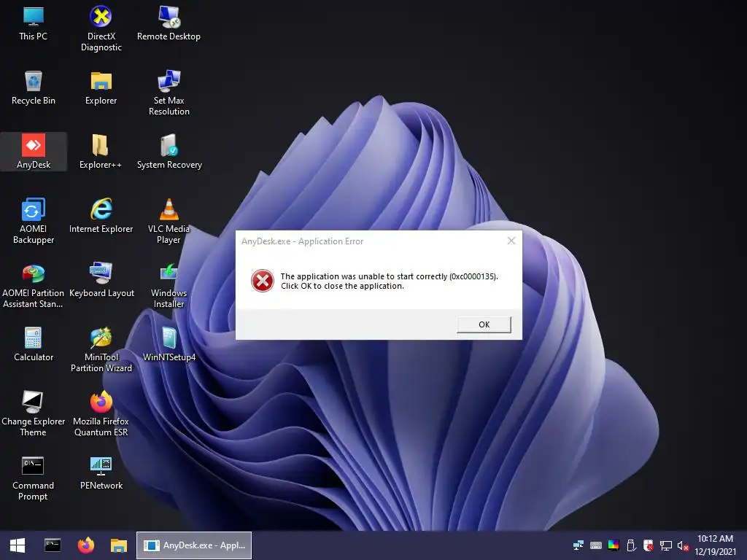The width and height of the screenshot is (747, 560).
Task: Click the Command Prompt desktop icon
Action: click(34, 478)
